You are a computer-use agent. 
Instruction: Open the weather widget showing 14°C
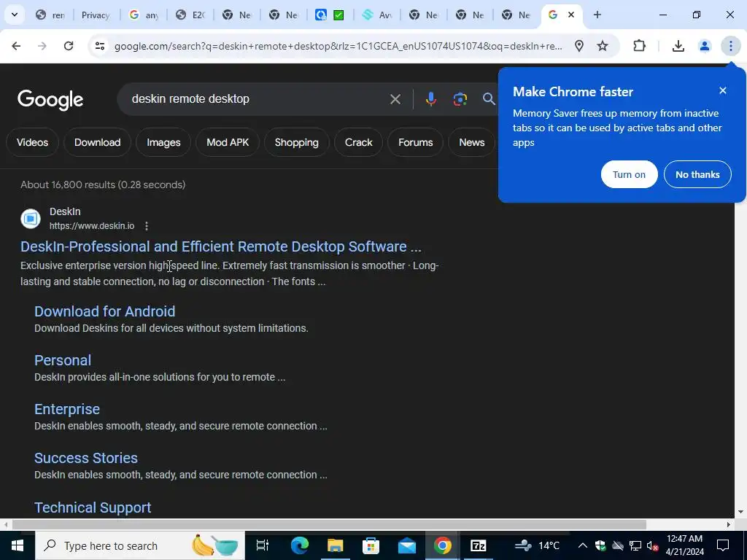[537, 545]
